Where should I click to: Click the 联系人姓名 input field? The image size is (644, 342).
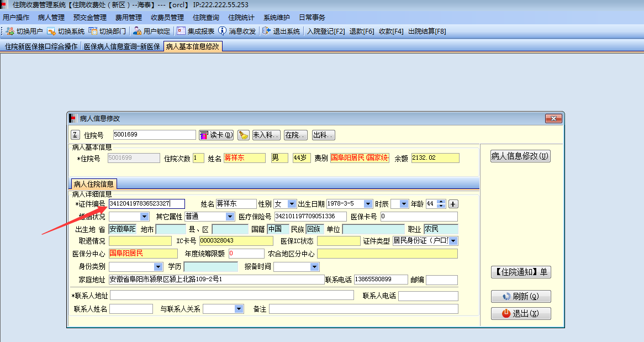point(131,309)
